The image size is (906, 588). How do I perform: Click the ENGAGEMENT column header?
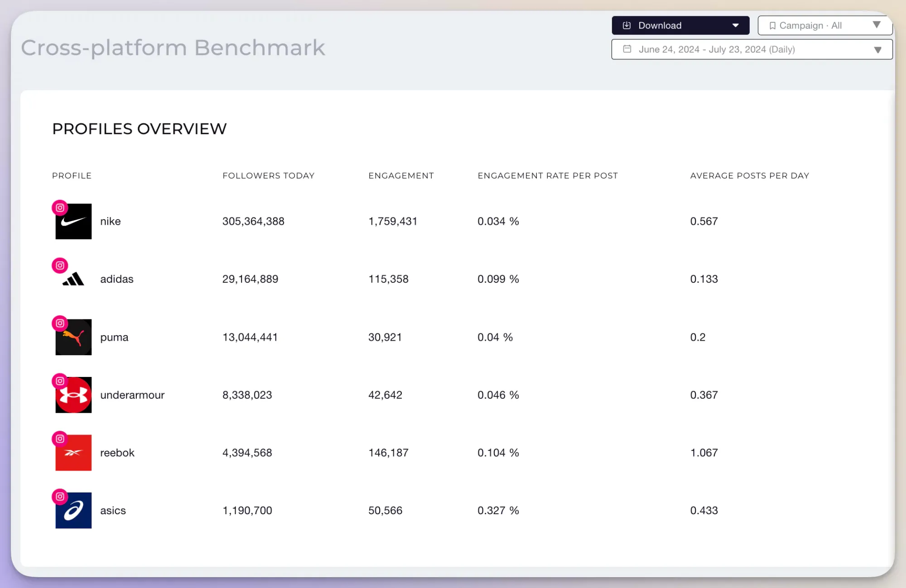401,176
